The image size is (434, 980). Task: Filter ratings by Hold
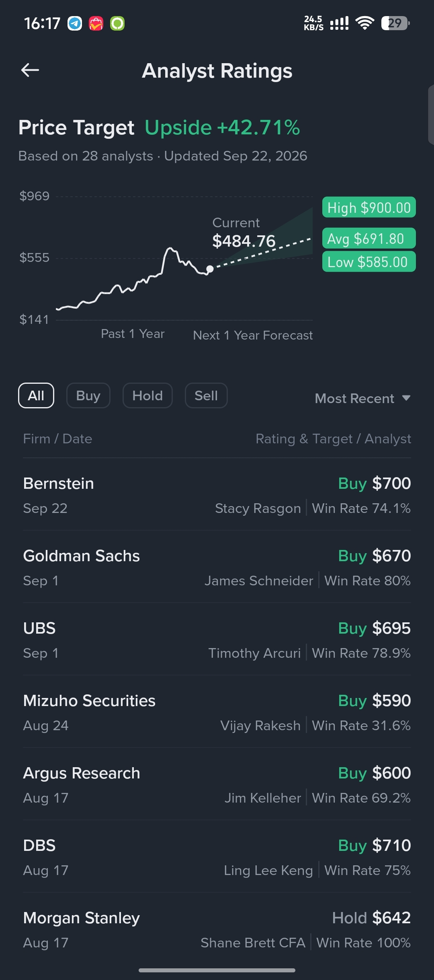(x=147, y=395)
